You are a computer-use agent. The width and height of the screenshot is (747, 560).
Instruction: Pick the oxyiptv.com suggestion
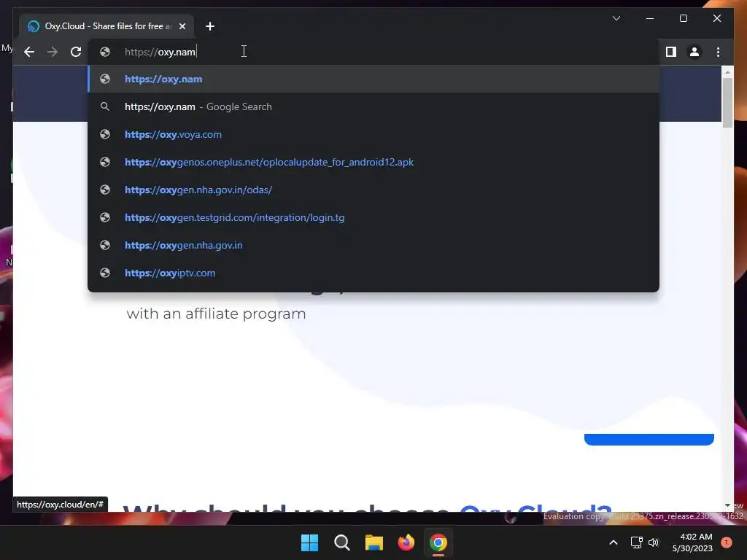point(373,273)
